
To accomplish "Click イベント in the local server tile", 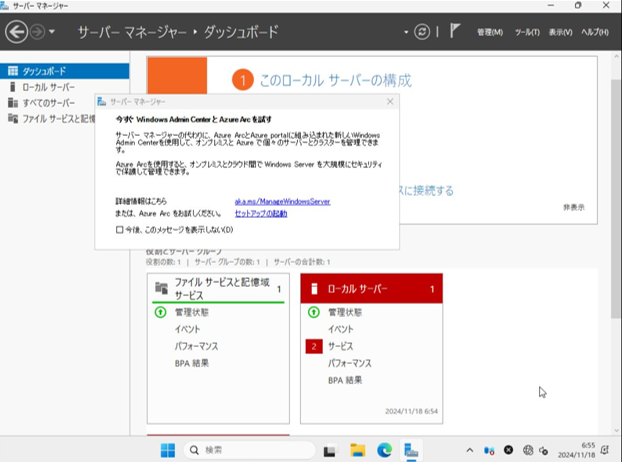I will pyautogui.click(x=340, y=329).
